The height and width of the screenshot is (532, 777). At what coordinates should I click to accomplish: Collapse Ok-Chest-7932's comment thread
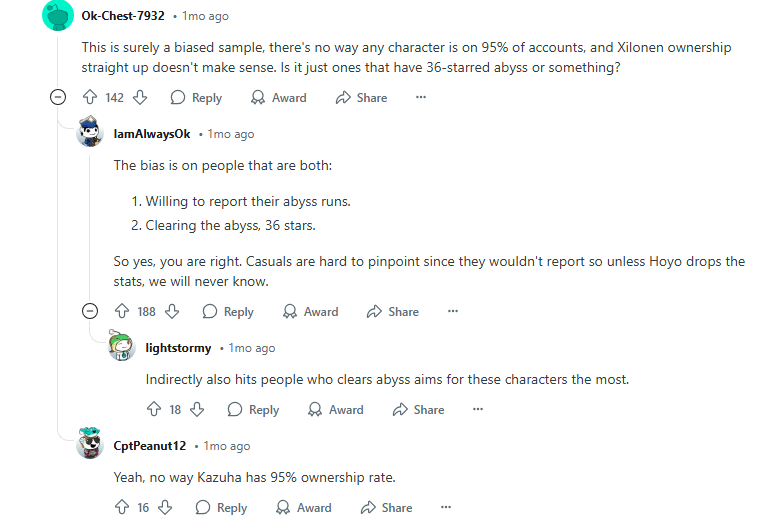click(59, 98)
